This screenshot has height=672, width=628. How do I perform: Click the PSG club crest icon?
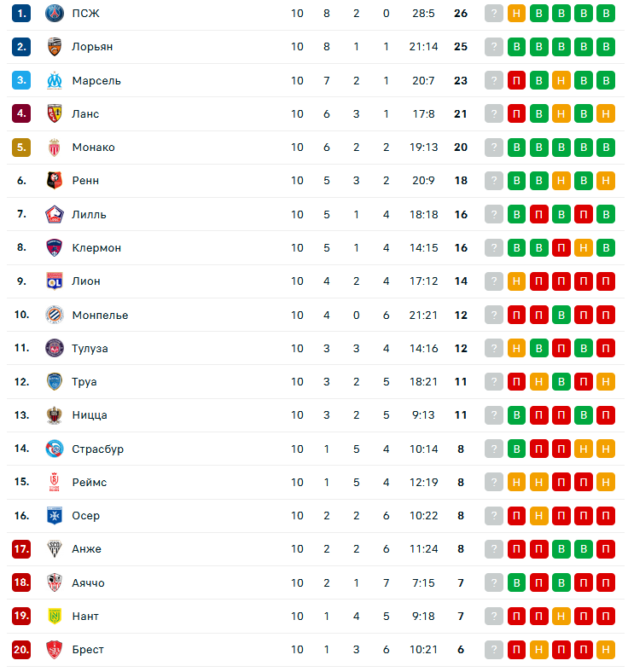click(55, 14)
